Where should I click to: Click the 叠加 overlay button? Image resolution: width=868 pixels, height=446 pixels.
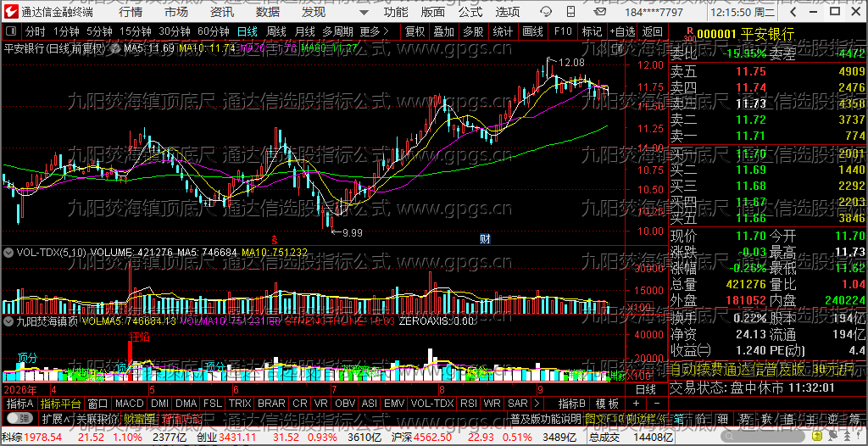click(x=444, y=31)
